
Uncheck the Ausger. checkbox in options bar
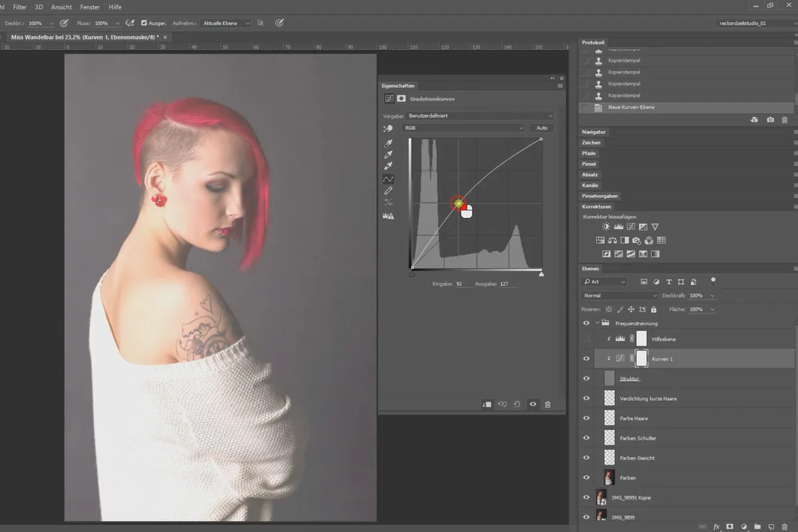pos(144,23)
